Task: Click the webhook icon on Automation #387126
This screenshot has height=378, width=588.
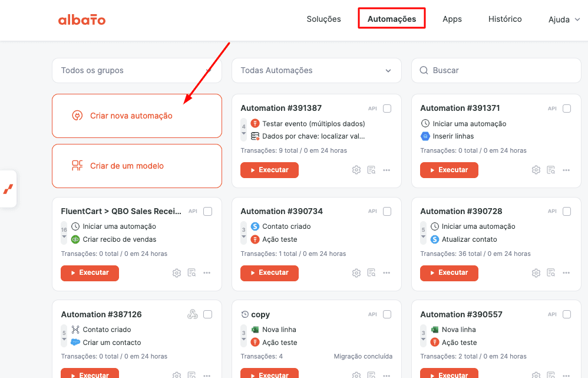Action: 193,314
